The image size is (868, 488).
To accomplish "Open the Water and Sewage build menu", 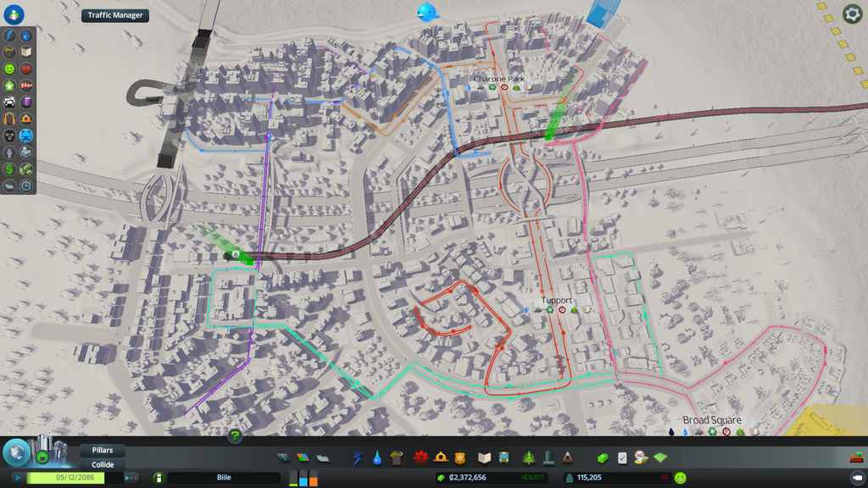I will tap(377, 457).
